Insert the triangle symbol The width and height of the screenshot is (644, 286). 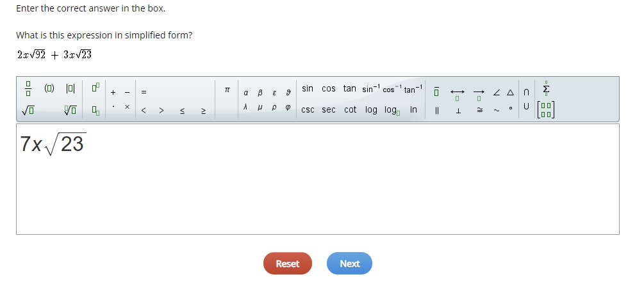pyautogui.click(x=510, y=93)
